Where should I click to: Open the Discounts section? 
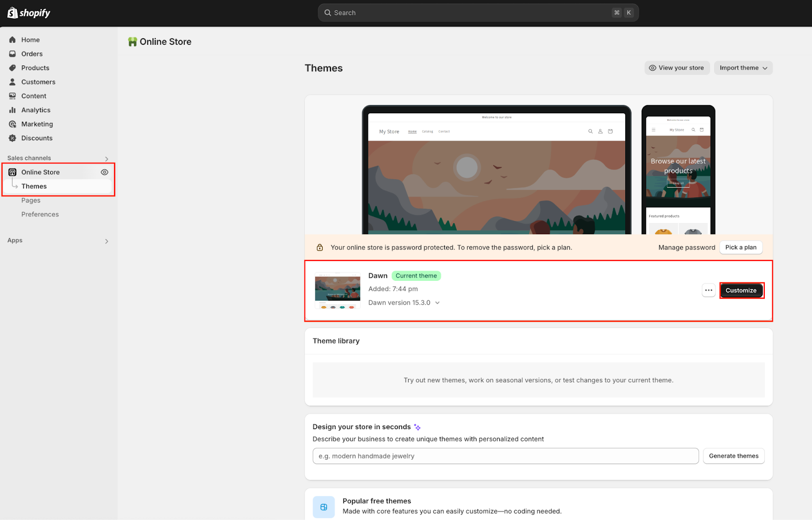click(37, 138)
